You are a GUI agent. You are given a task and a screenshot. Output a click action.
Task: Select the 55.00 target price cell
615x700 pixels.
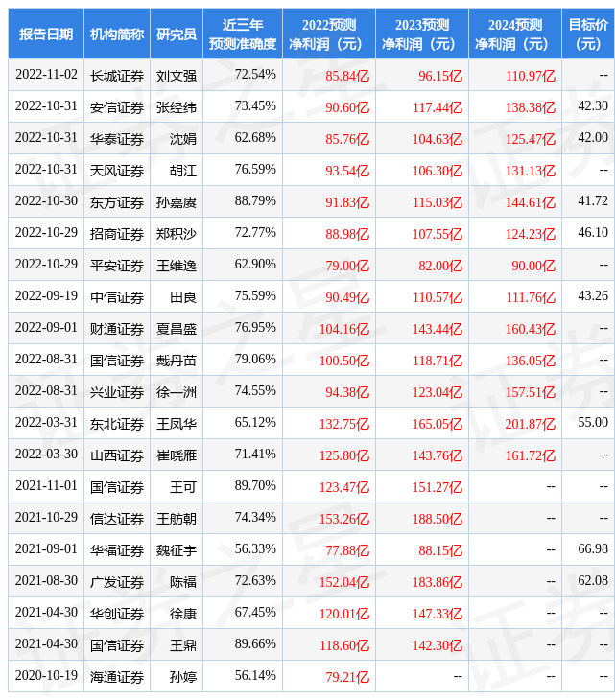592,423
